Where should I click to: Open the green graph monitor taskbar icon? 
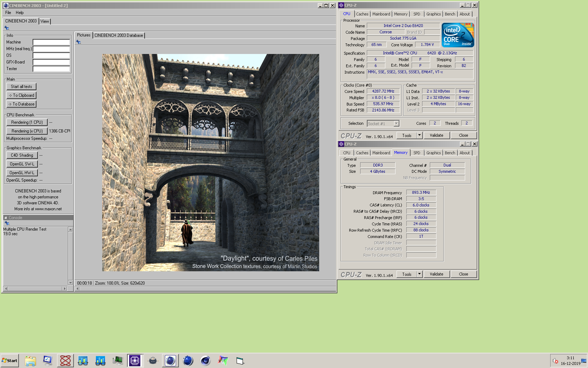[118, 360]
